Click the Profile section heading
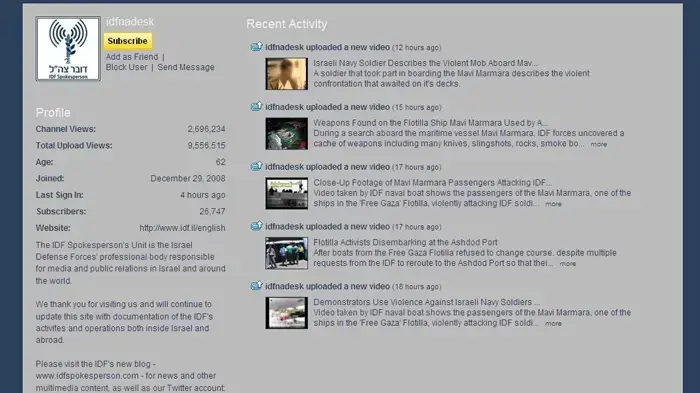The height and width of the screenshot is (393, 700). 53,113
